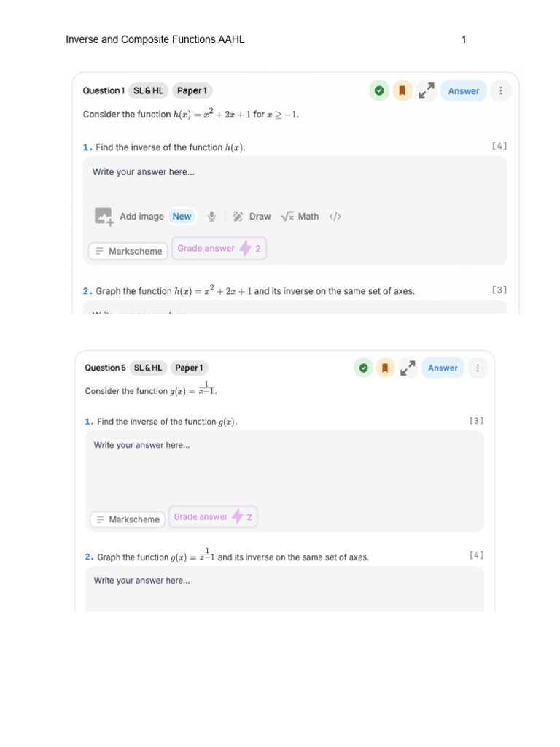Open Markscheme for Question 6 part 1
Image resolution: width=560 pixels, height=747 pixels.
point(128,519)
